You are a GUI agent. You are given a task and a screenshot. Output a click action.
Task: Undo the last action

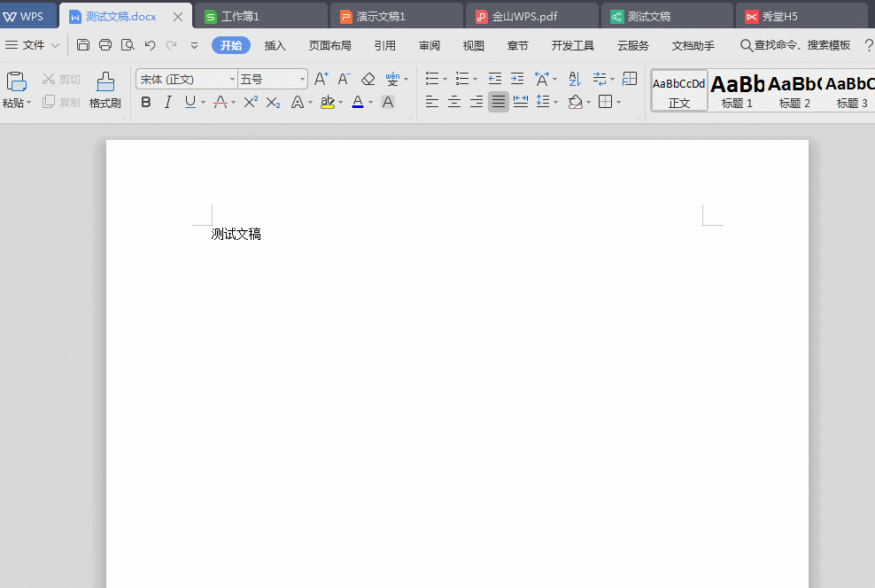(x=150, y=45)
